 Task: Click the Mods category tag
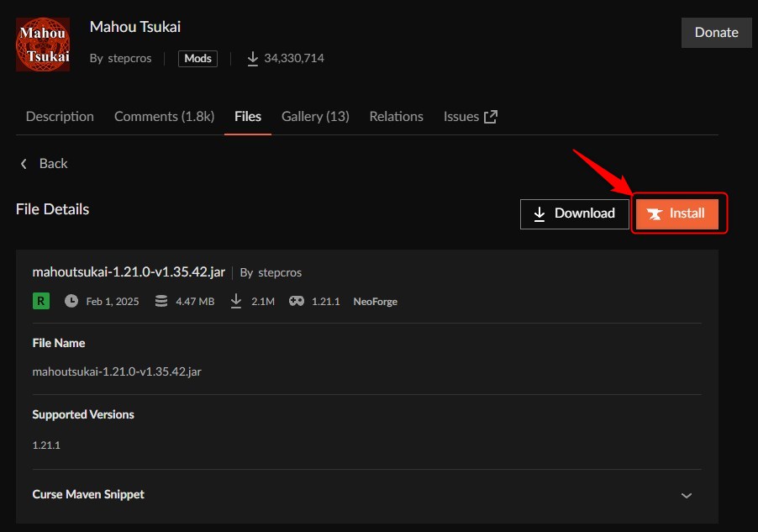coord(197,59)
